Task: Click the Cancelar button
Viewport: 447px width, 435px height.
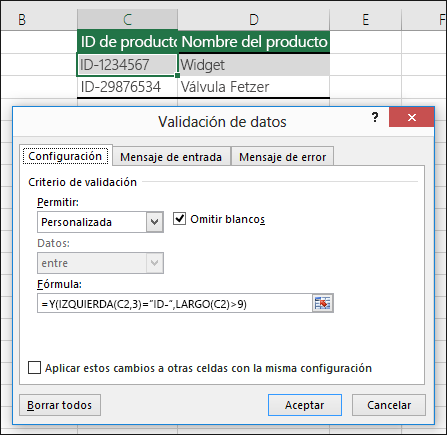Action: click(x=389, y=405)
